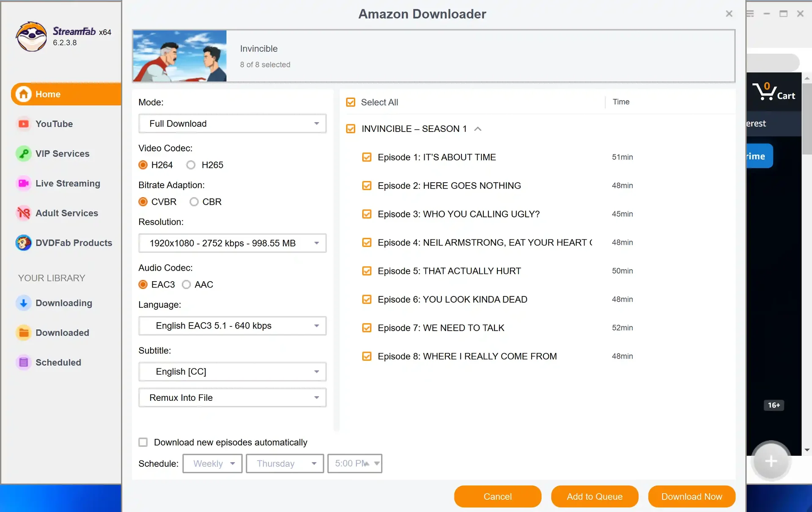Image resolution: width=812 pixels, height=512 pixels.
Task: Open the Subtitle dropdown showing English [CC]
Action: click(232, 372)
